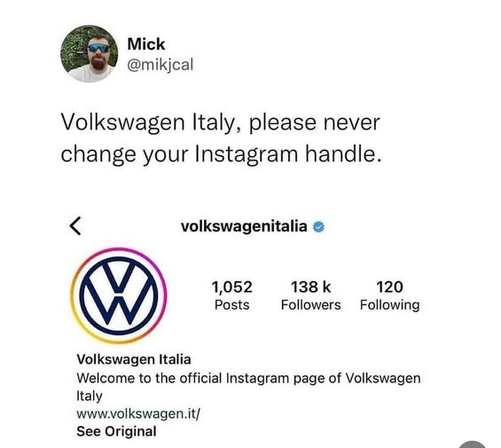View the 120 Following list

390,295
